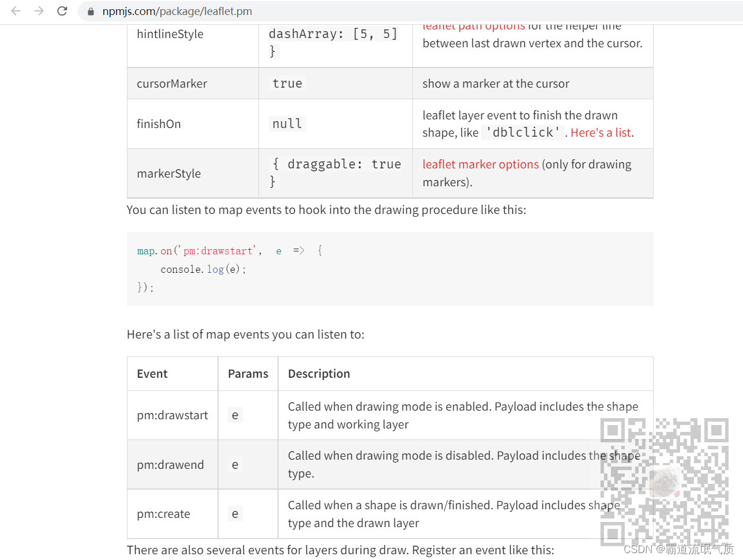Click 'You can listen to map events' sentence

[x=327, y=210]
